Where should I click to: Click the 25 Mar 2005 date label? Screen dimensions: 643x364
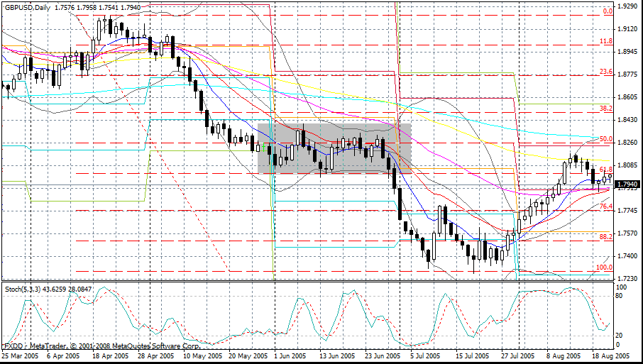click(x=21, y=355)
